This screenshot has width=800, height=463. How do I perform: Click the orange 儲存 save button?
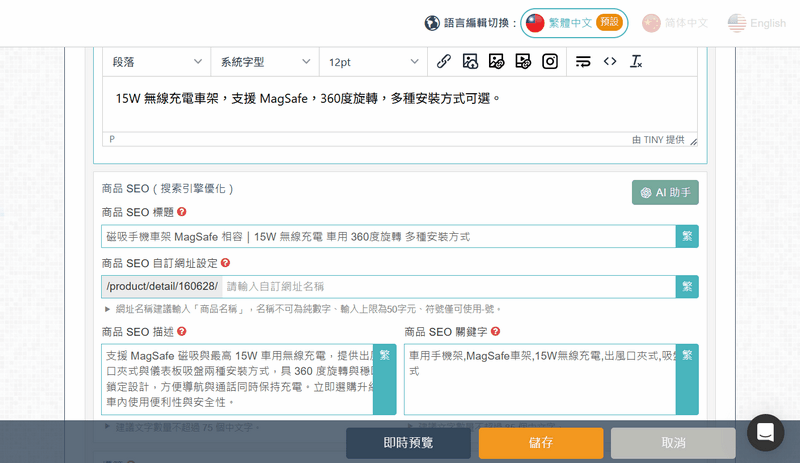(541, 443)
